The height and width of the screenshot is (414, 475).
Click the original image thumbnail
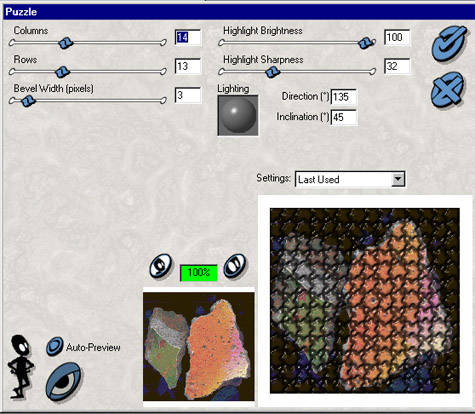pyautogui.click(x=199, y=347)
